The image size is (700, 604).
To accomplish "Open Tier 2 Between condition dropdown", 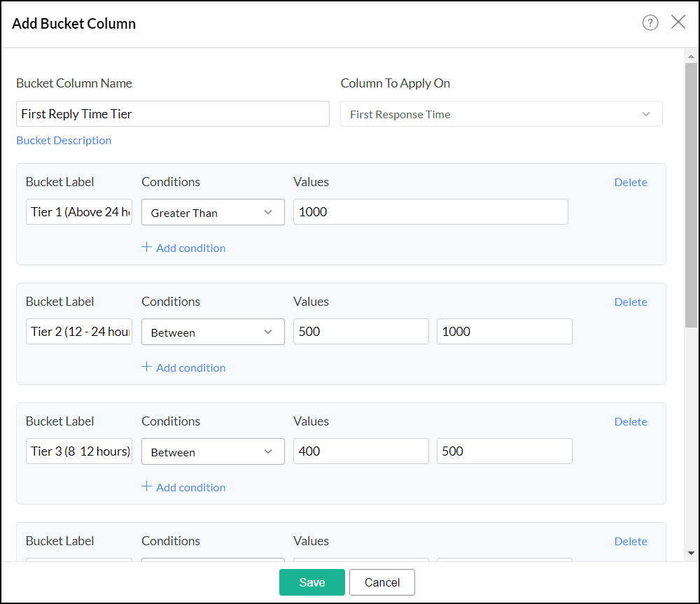I will click(x=213, y=332).
